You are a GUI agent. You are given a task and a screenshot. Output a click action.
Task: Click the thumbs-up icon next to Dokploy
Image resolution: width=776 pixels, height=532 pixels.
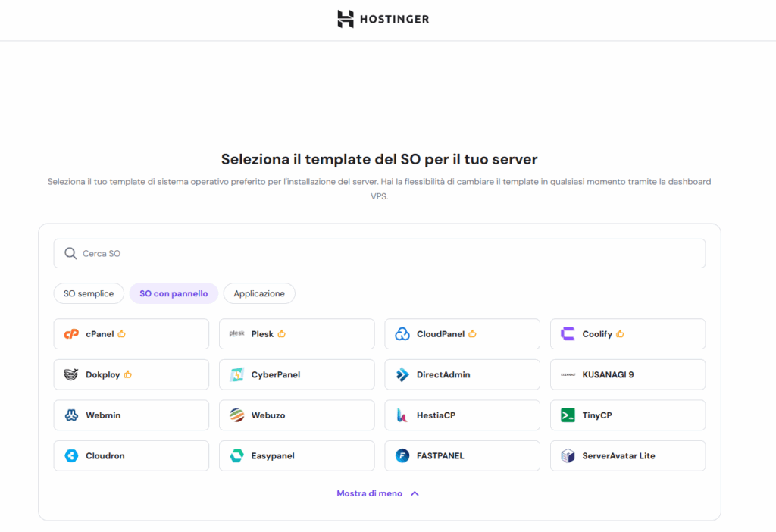pos(128,374)
